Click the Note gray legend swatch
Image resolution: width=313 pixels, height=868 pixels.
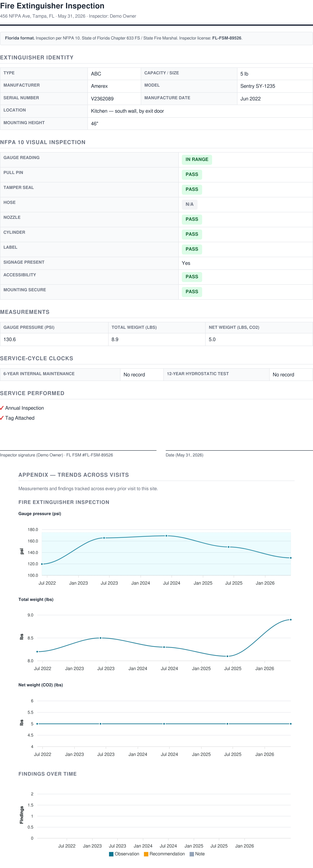coord(192,854)
